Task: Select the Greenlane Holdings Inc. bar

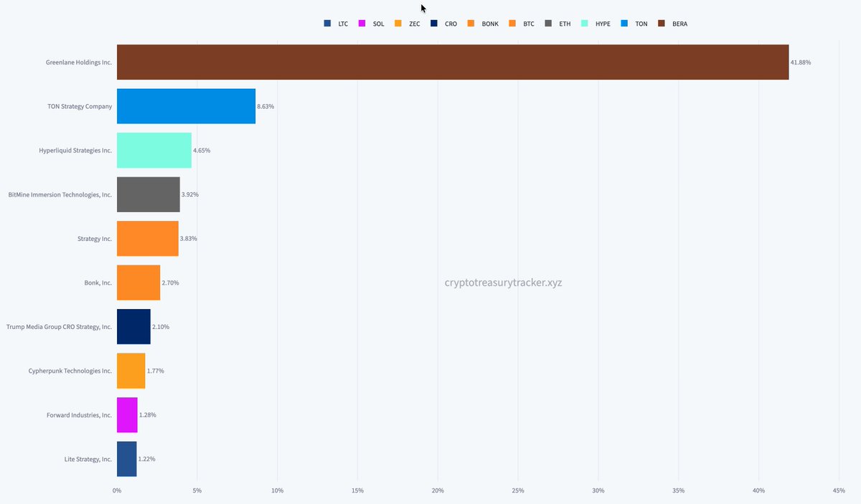Action: point(452,62)
